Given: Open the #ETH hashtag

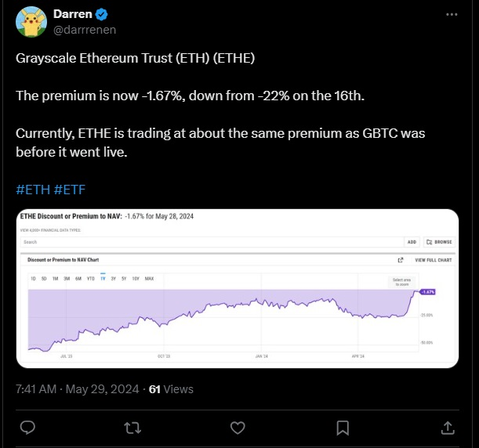Looking at the screenshot, I should 33,190.
